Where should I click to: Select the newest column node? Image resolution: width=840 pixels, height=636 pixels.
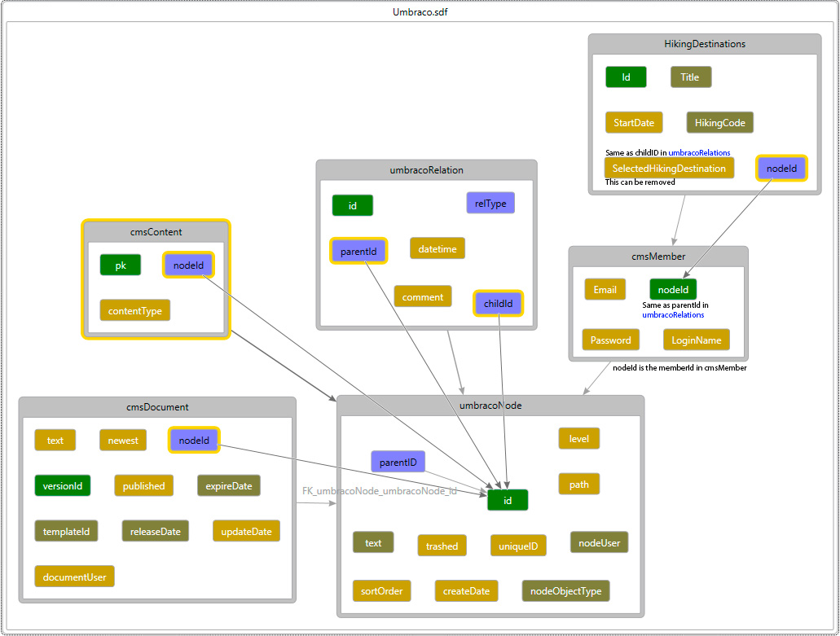(x=123, y=441)
